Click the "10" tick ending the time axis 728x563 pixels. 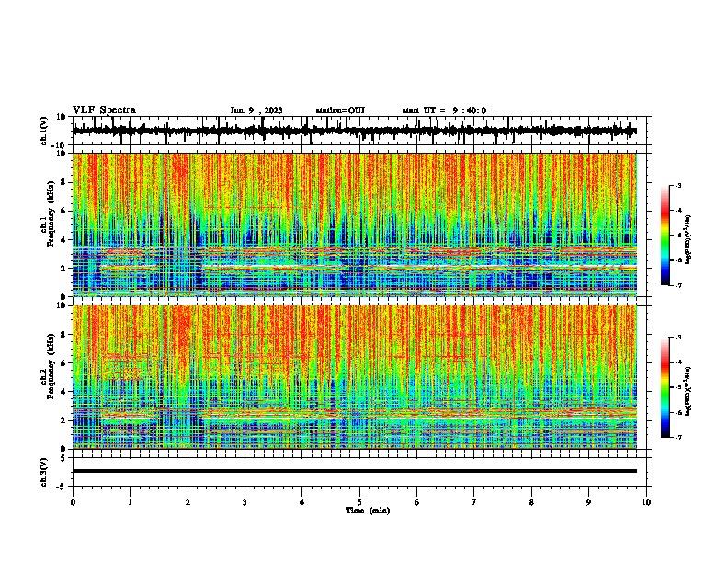click(x=646, y=502)
